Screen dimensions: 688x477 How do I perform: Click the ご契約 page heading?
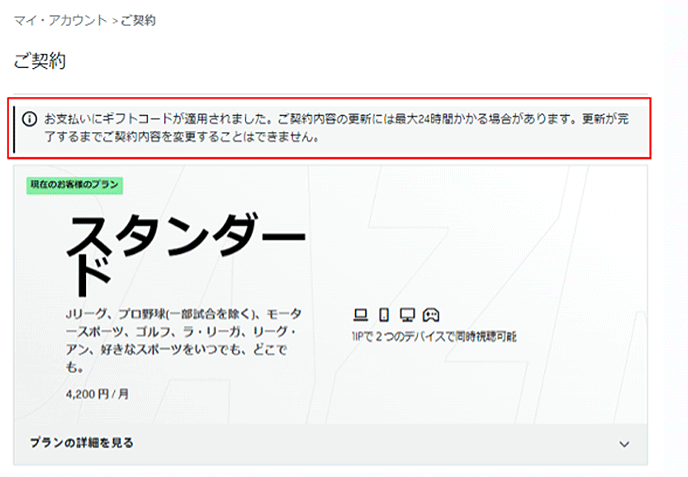(x=39, y=61)
